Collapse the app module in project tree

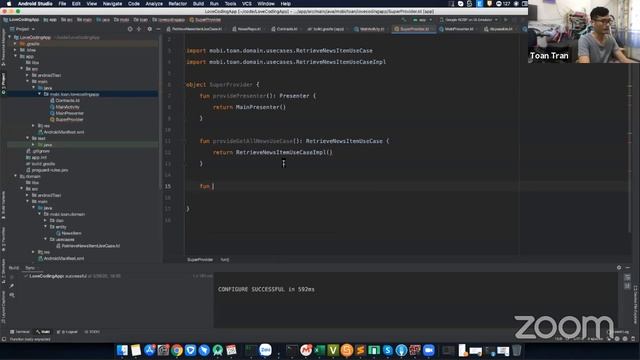click(x=16, y=56)
